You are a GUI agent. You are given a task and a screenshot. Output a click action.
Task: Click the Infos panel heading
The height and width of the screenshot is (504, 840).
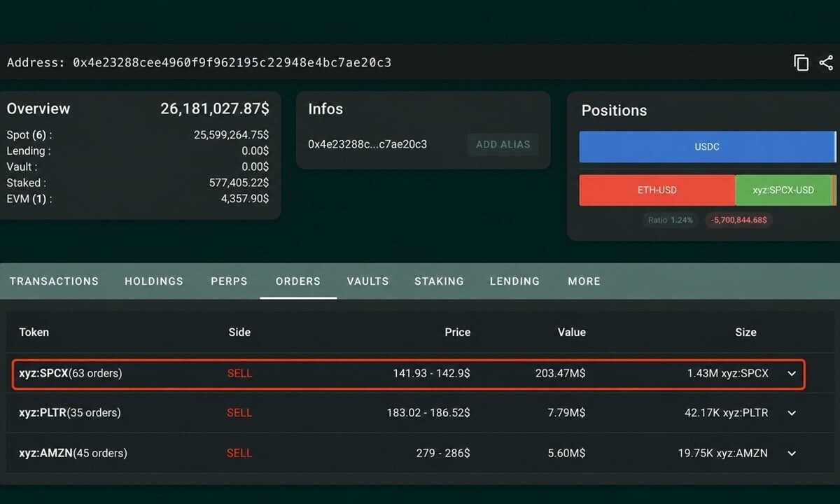click(x=325, y=109)
